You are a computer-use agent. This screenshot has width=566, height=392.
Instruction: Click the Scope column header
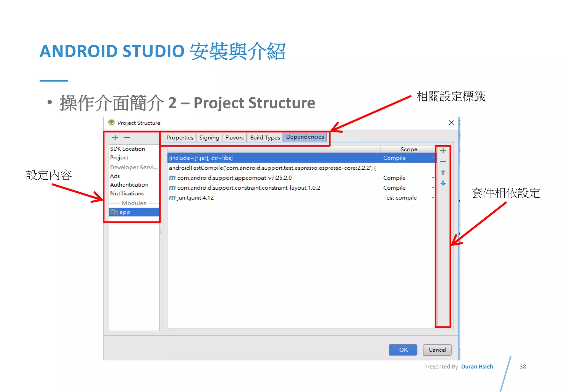point(409,149)
